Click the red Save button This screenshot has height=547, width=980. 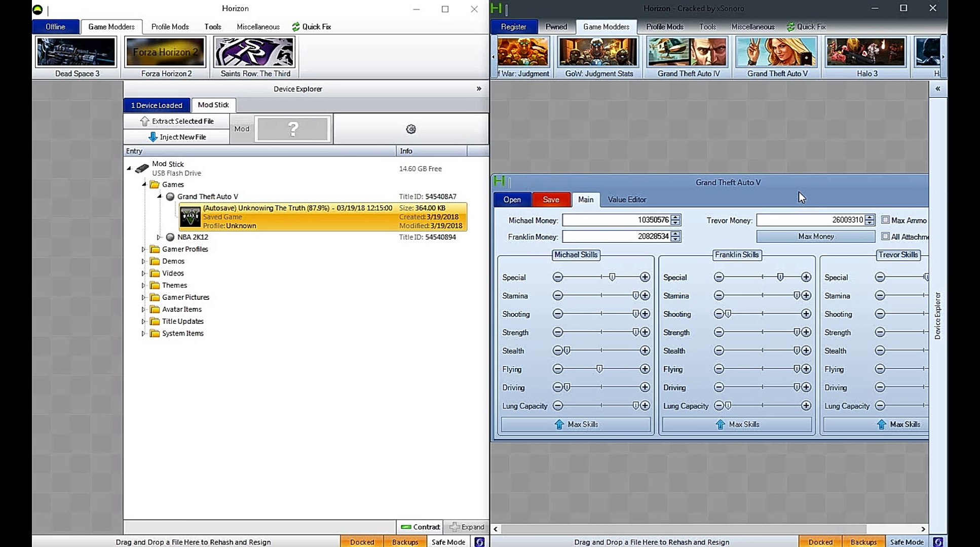point(551,200)
